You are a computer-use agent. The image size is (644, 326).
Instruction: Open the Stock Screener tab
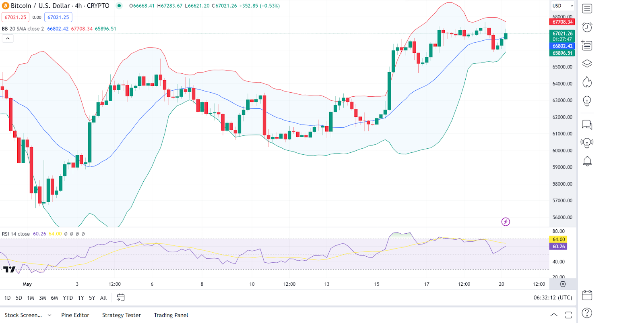click(x=23, y=315)
